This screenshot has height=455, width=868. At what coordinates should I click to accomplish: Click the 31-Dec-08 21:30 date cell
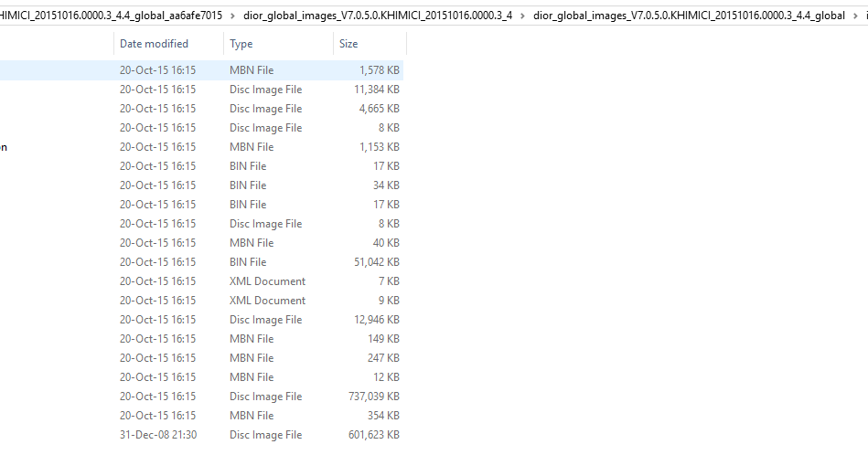(x=157, y=435)
